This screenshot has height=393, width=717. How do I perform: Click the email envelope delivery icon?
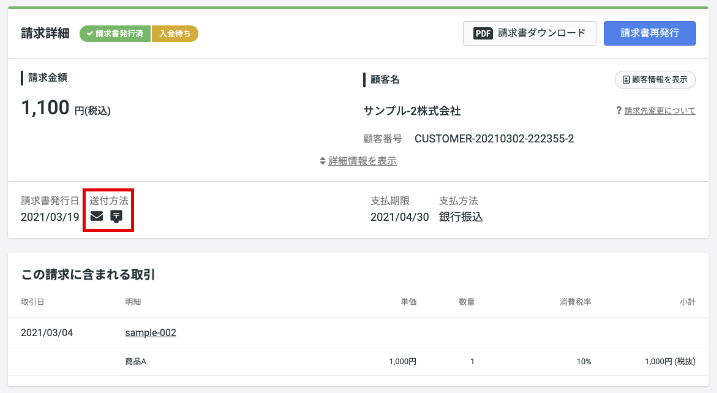coord(96,216)
